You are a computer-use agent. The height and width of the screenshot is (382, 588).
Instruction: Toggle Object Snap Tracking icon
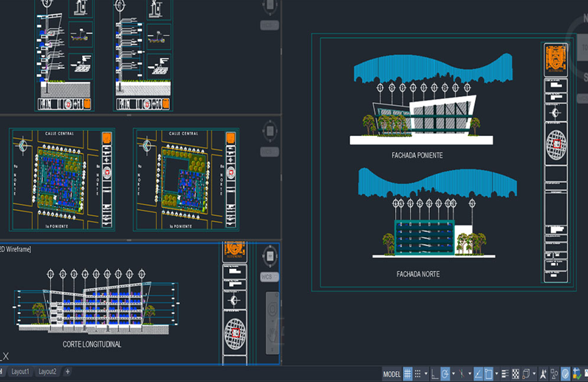478,374
